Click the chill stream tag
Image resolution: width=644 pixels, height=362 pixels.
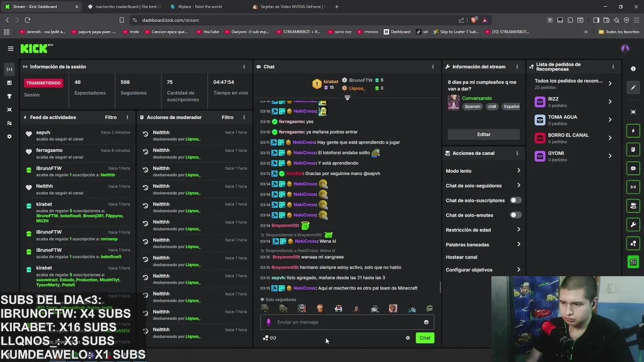492,107
